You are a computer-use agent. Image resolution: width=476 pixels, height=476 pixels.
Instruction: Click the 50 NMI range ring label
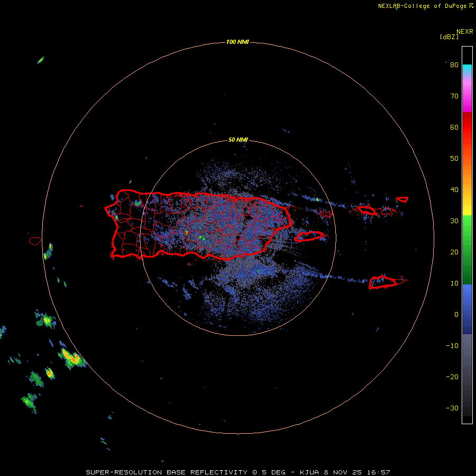238,140
